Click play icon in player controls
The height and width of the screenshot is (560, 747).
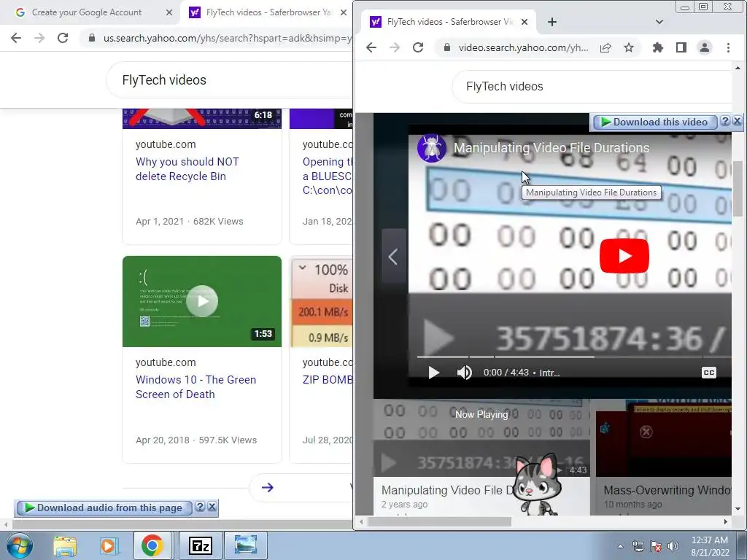(433, 373)
